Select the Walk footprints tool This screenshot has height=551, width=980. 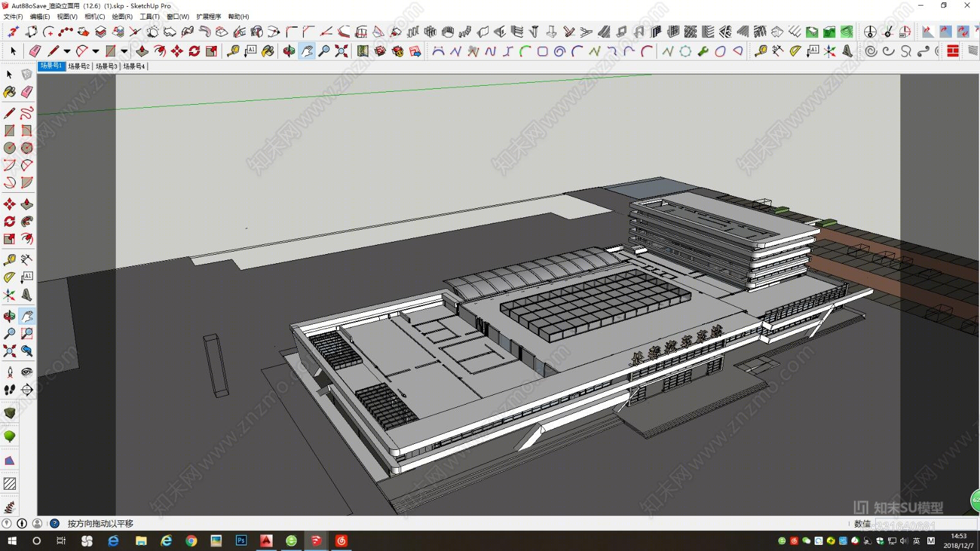pyautogui.click(x=10, y=389)
